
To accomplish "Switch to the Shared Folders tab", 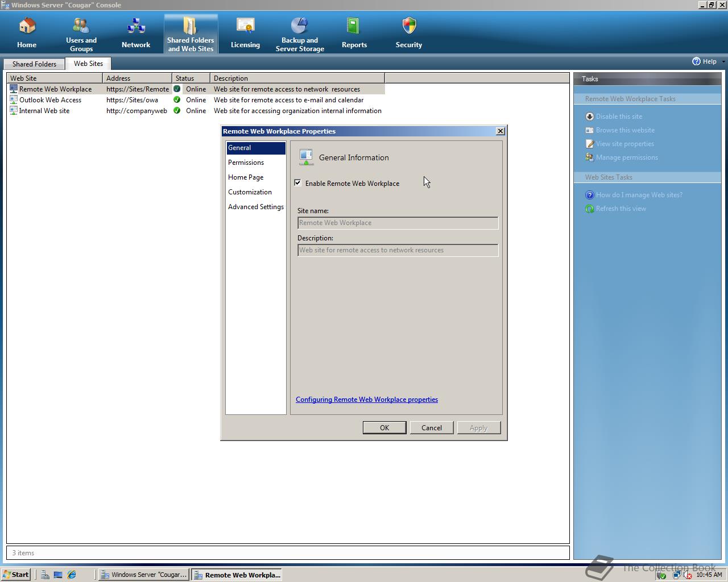I will point(34,64).
